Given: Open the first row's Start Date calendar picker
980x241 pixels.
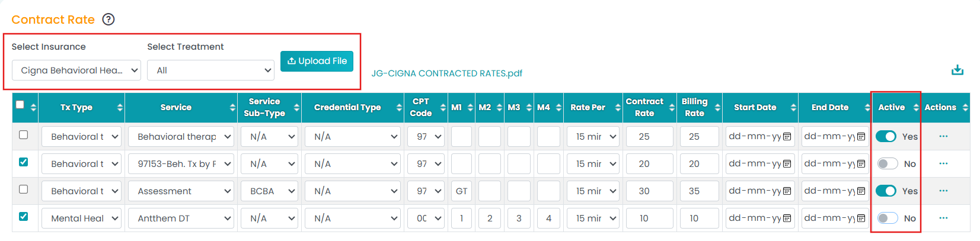Looking at the screenshot, I should (x=787, y=137).
